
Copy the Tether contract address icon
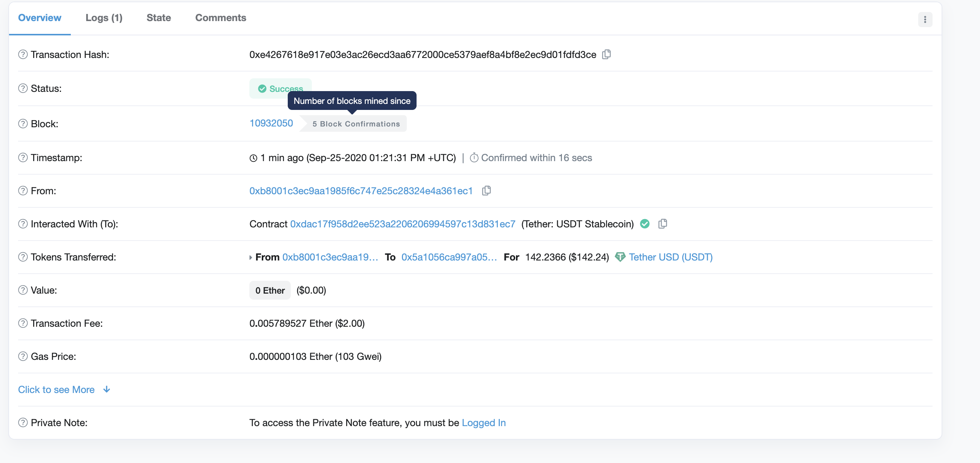coord(662,224)
